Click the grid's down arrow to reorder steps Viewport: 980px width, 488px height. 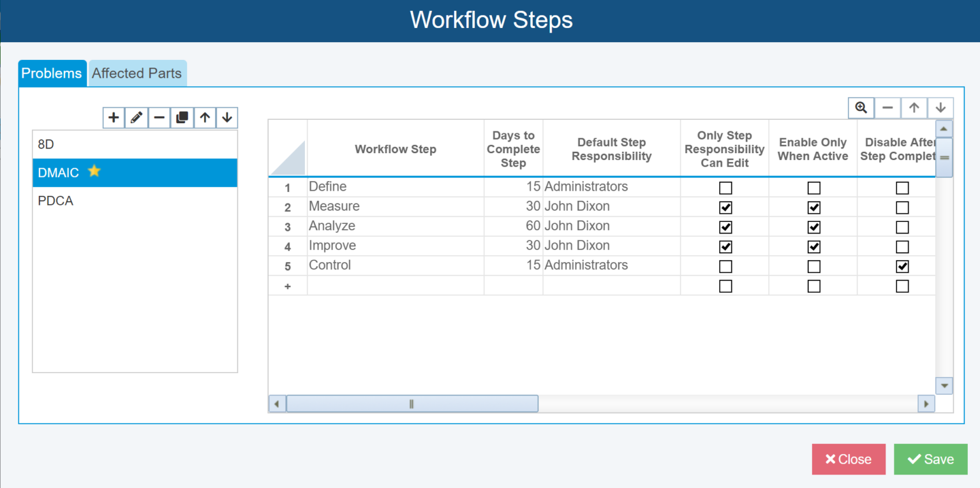(940, 107)
